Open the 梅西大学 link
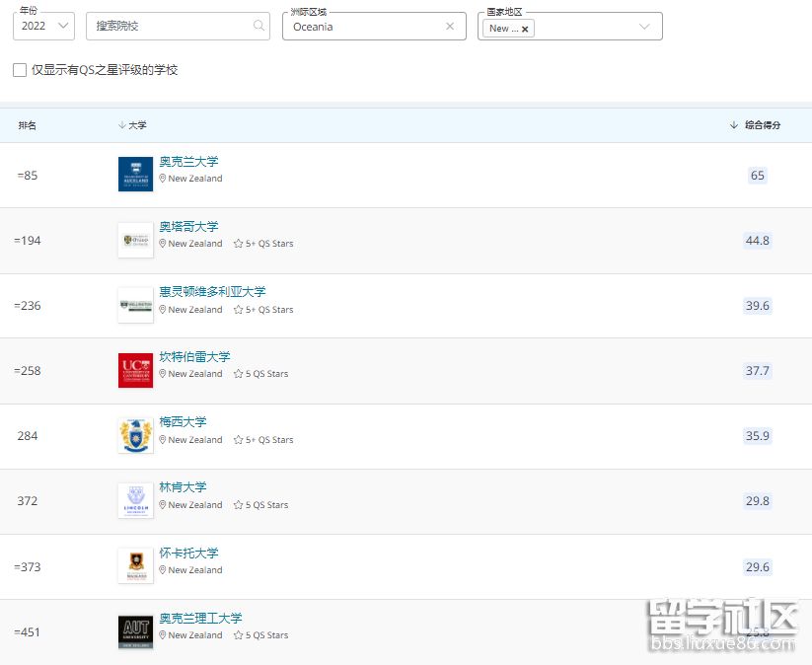Viewport: 812px width, 665px height. click(183, 422)
